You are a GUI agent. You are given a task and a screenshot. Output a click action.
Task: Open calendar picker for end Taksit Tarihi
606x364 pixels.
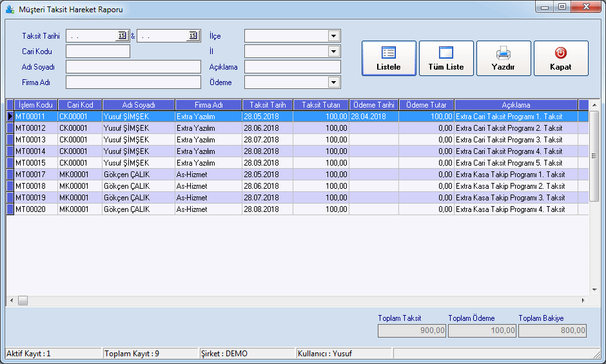point(193,35)
